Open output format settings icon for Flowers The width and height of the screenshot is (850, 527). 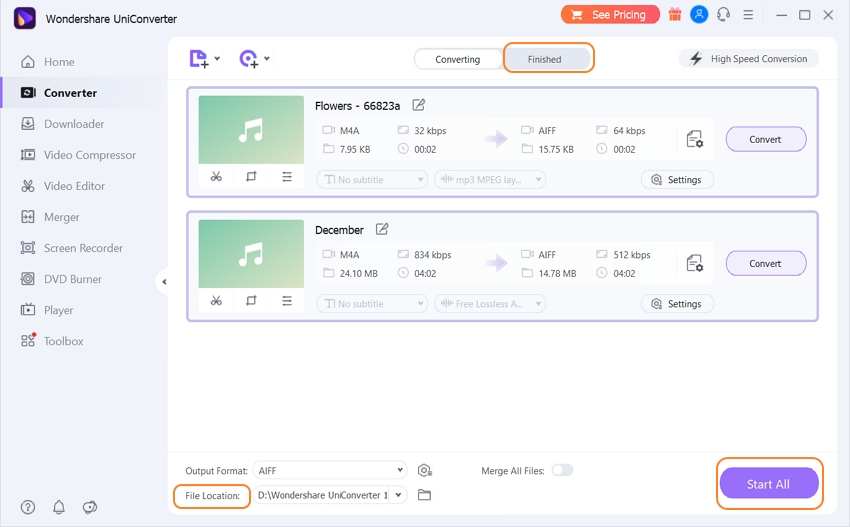tap(694, 139)
